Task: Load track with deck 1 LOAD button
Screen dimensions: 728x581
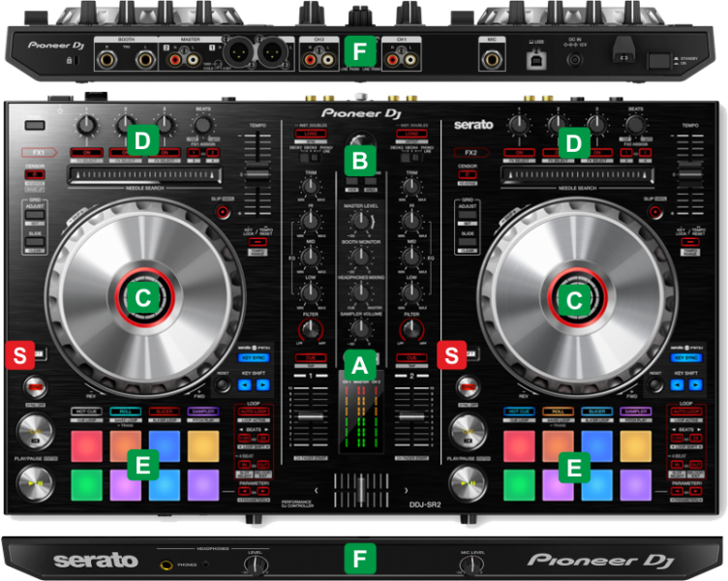Action: click(x=311, y=134)
